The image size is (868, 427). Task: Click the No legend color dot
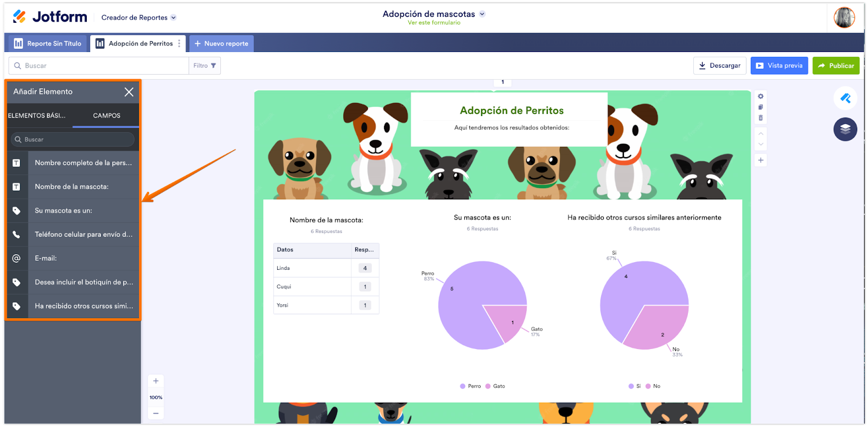coord(648,386)
